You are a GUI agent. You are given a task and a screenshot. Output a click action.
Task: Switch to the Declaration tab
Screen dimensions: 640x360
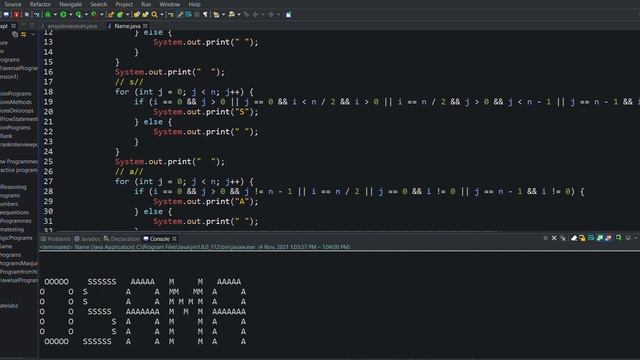coord(122,239)
